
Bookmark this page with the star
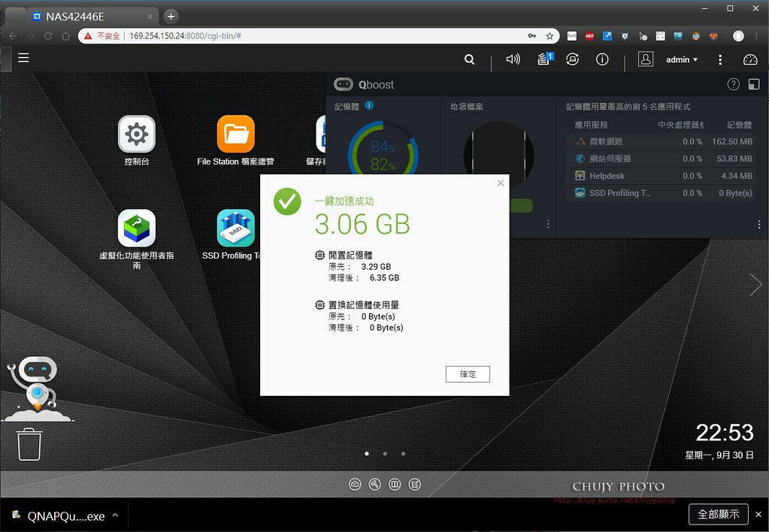click(x=550, y=36)
